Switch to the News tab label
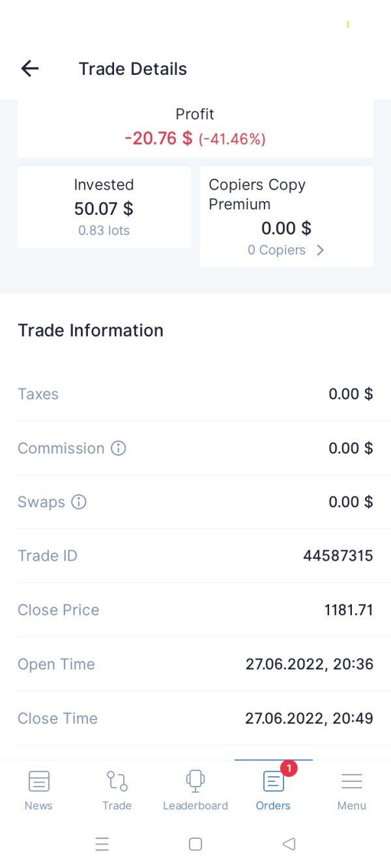Screen dimensions: 391x868 click(x=38, y=805)
